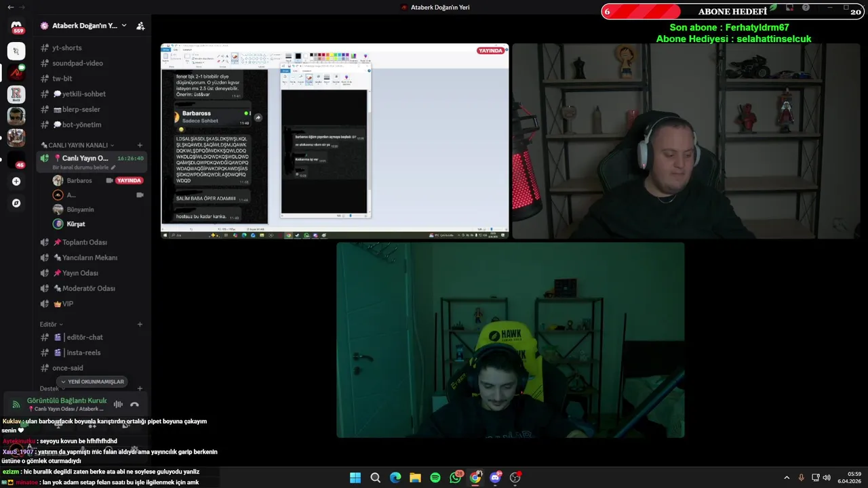Screen dimensions: 868x488
Task: Click bottom webcam tile with yellow chair
Action: point(511,340)
